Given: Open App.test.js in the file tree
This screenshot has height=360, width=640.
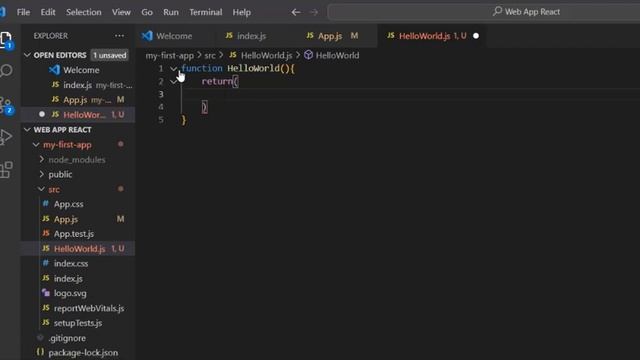Looking at the screenshot, I should [x=74, y=234].
